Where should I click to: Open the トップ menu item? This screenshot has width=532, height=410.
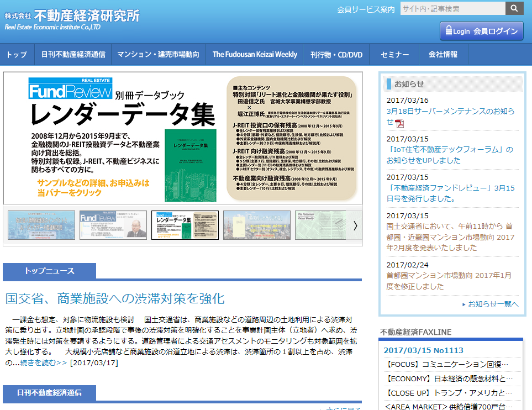coord(17,54)
